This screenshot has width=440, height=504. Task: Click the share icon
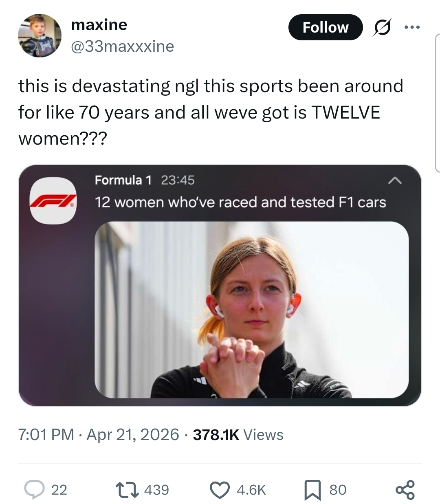405,489
